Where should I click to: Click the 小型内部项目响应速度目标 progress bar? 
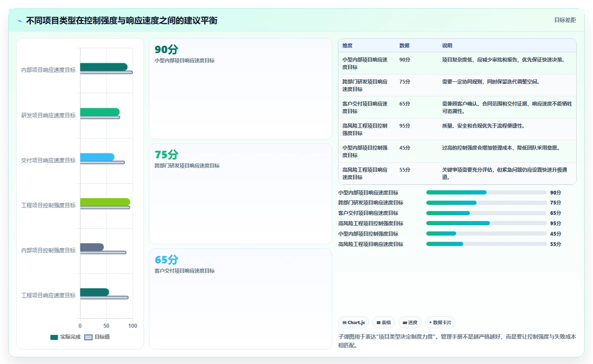click(x=487, y=192)
